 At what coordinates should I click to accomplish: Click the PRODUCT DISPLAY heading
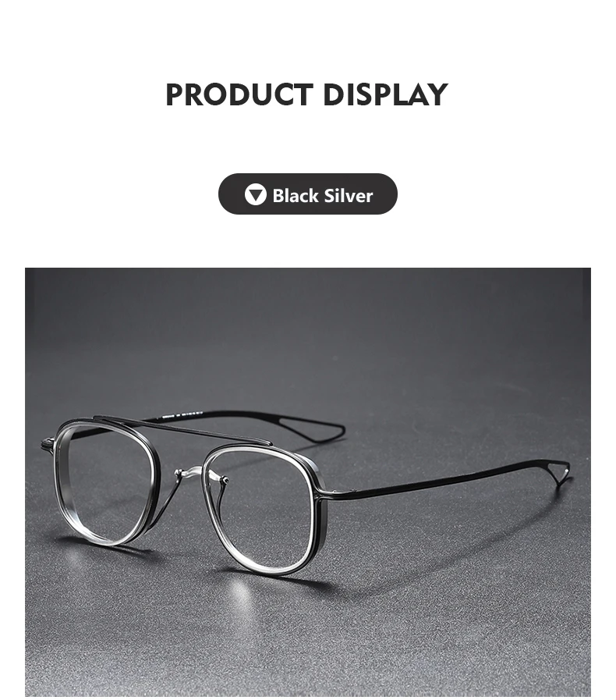(307, 94)
